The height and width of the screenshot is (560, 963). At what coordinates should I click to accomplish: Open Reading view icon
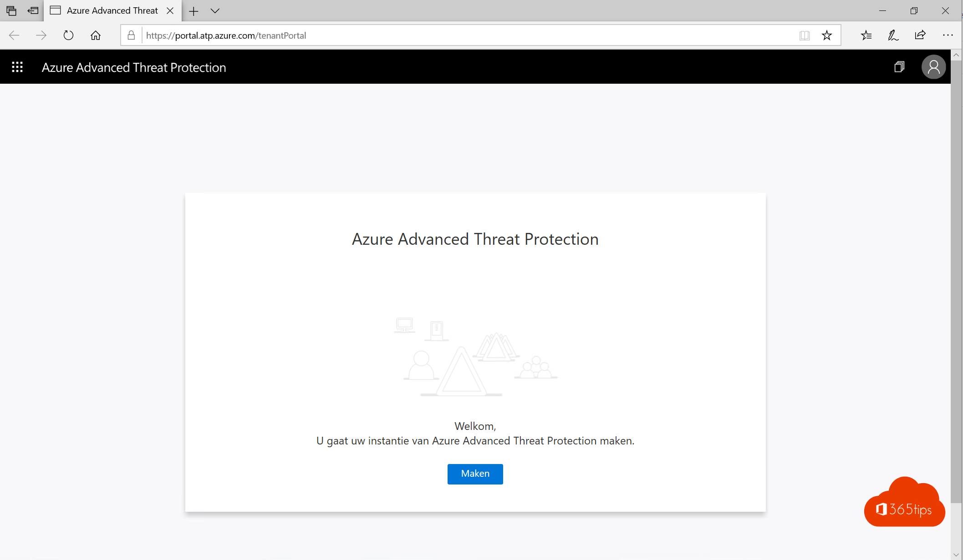click(x=805, y=35)
